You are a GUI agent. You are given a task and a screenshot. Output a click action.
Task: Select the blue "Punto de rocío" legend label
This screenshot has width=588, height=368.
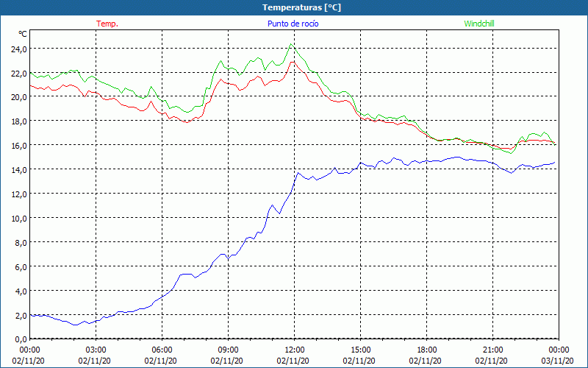click(293, 24)
